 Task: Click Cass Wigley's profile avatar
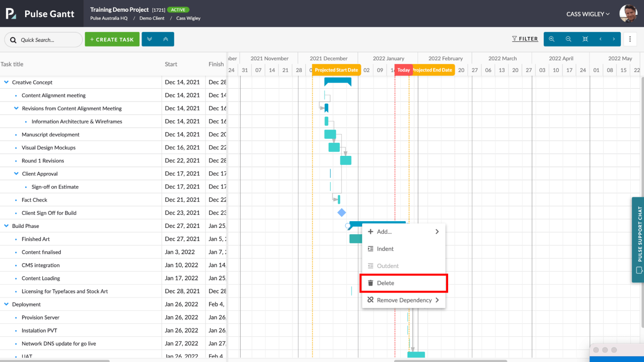[x=628, y=14]
